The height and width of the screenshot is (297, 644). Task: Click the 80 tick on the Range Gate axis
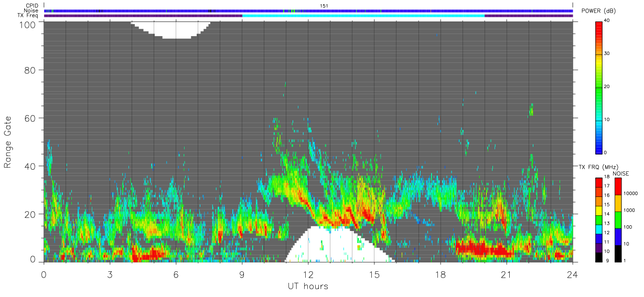tap(30, 70)
